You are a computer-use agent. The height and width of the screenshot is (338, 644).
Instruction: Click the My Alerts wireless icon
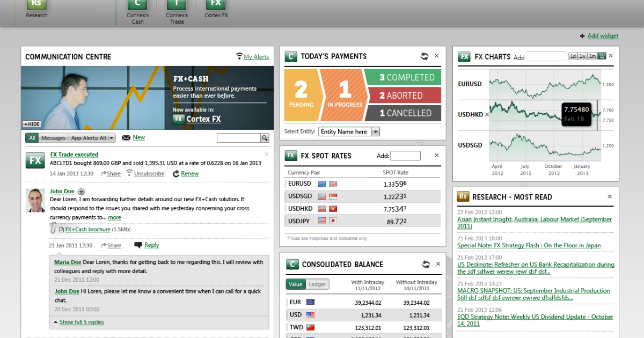(239, 56)
